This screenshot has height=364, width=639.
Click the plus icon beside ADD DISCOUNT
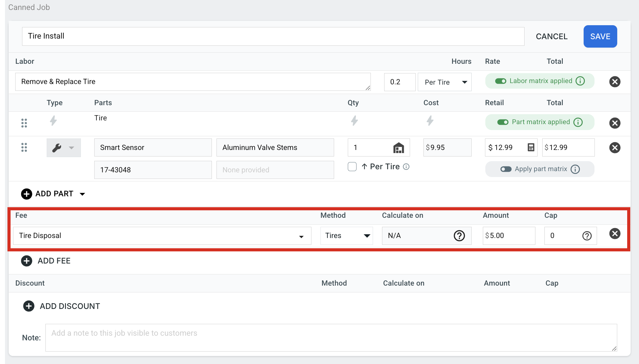click(x=29, y=306)
